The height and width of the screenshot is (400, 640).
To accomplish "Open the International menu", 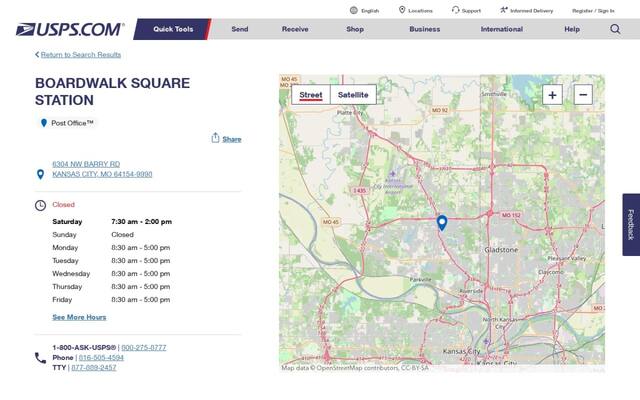I will pyautogui.click(x=502, y=29).
